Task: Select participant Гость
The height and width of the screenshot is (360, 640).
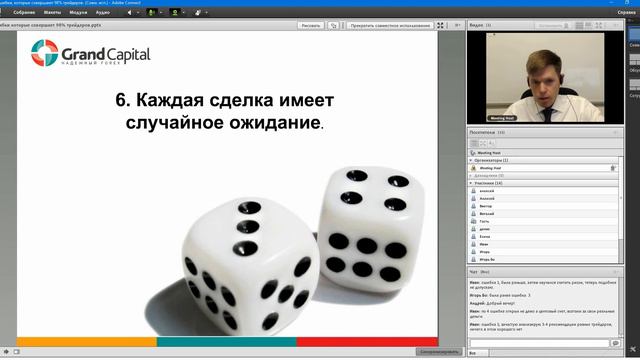Action: pos(543,221)
